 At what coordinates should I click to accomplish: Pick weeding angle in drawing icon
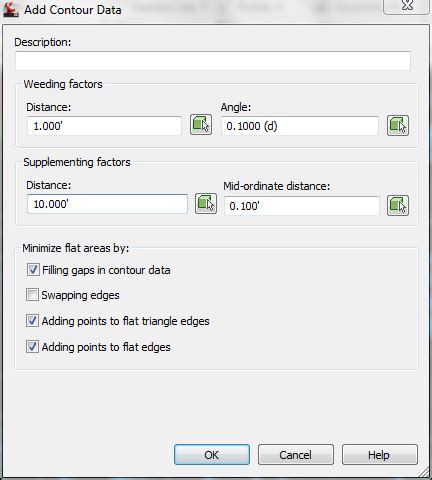click(398, 126)
